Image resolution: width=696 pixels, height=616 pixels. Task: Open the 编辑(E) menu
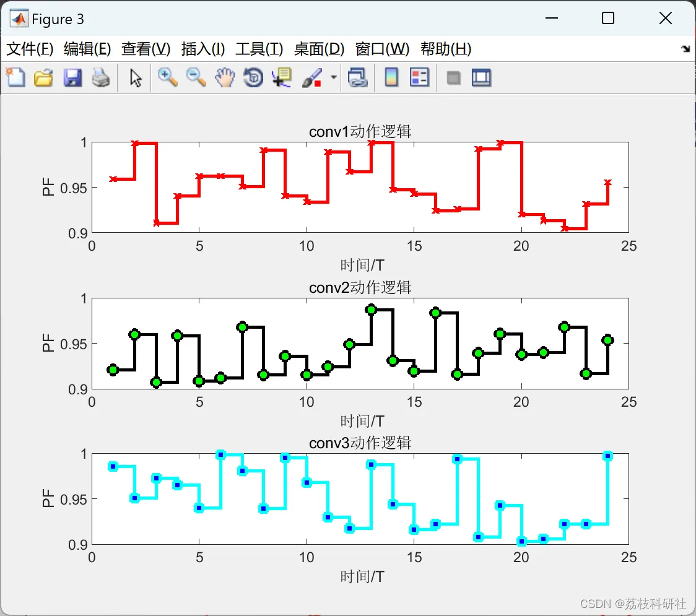pyautogui.click(x=87, y=49)
